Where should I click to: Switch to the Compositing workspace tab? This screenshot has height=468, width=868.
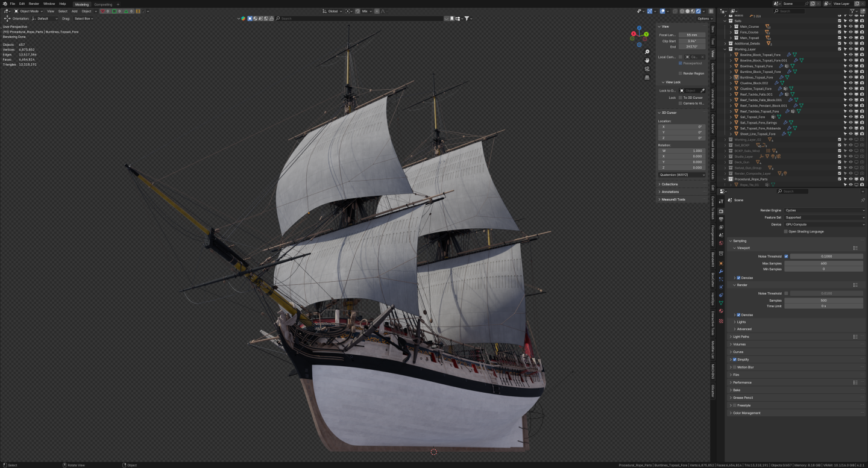coord(103,4)
